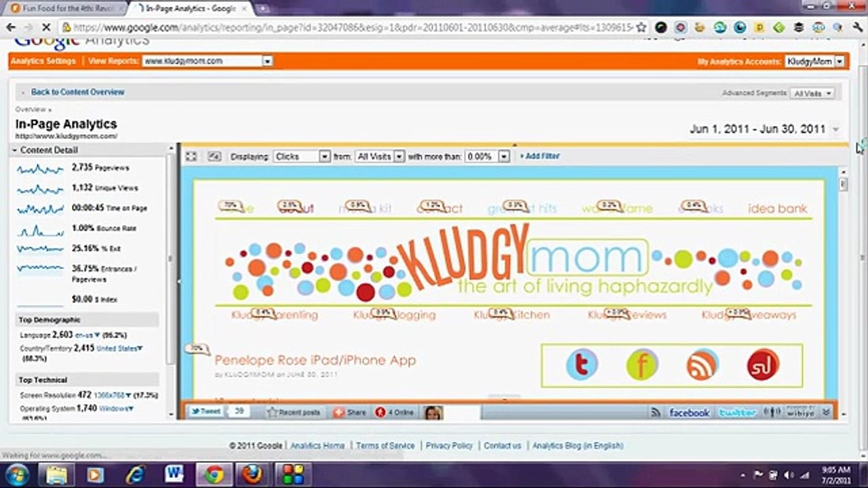Open the with more than percentage dropdown
868x488 pixels.
pyautogui.click(x=487, y=157)
